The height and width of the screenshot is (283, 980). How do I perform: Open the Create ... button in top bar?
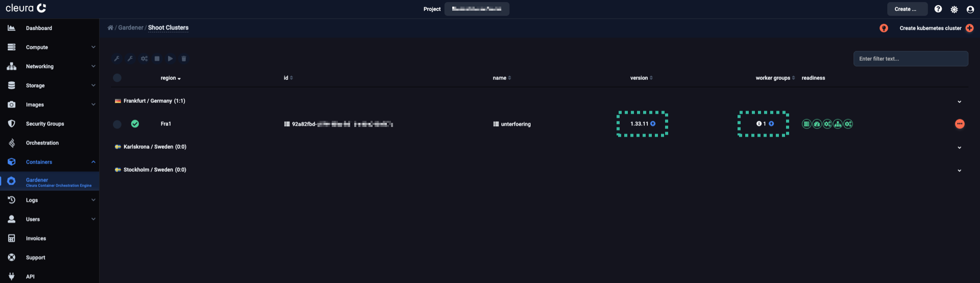(907, 9)
